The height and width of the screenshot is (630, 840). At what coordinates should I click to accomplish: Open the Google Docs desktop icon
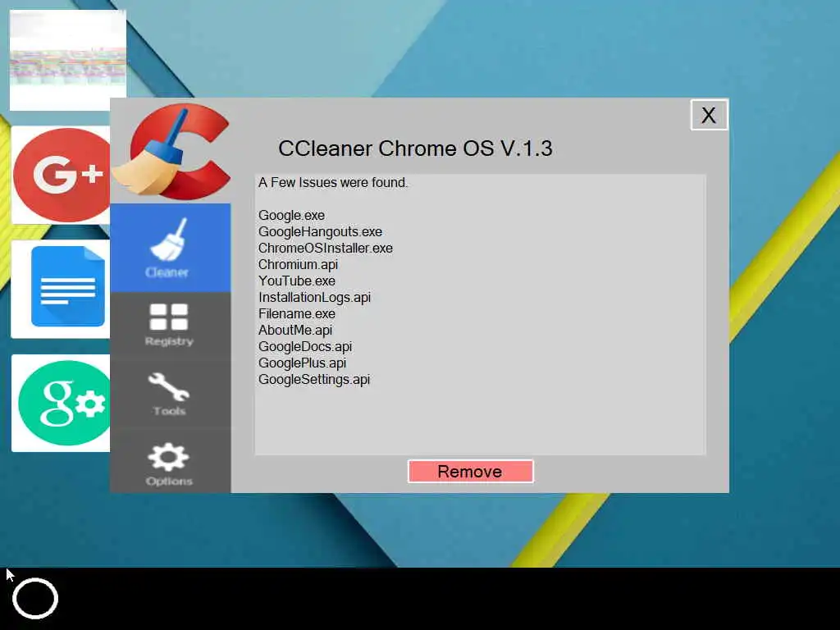click(x=61, y=288)
